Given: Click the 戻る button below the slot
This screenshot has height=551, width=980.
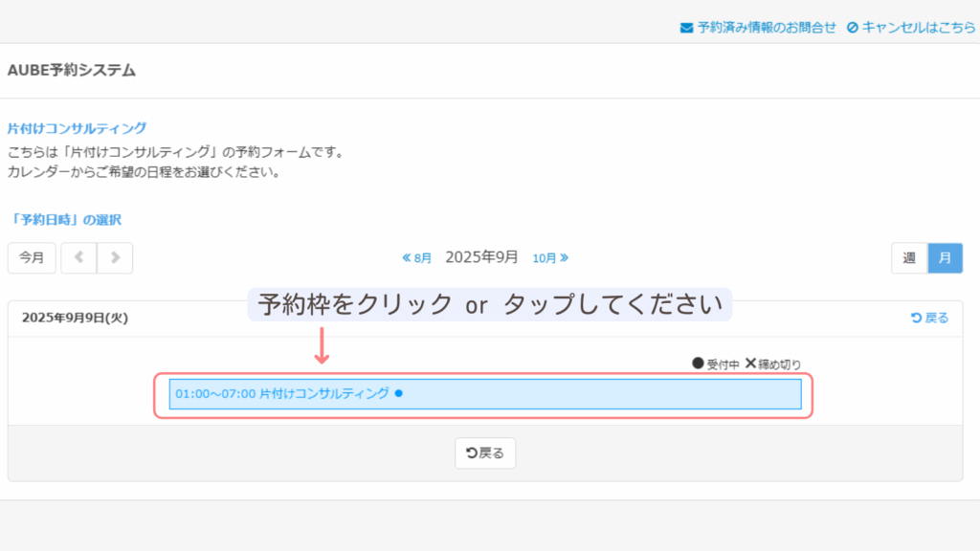Looking at the screenshot, I should point(485,452).
